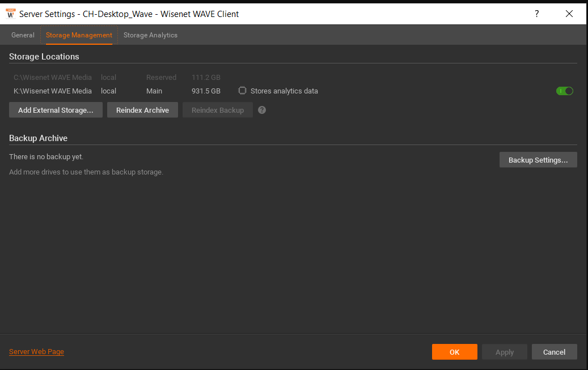588x370 pixels.
Task: Open the Storage Analytics tab
Action: point(150,35)
